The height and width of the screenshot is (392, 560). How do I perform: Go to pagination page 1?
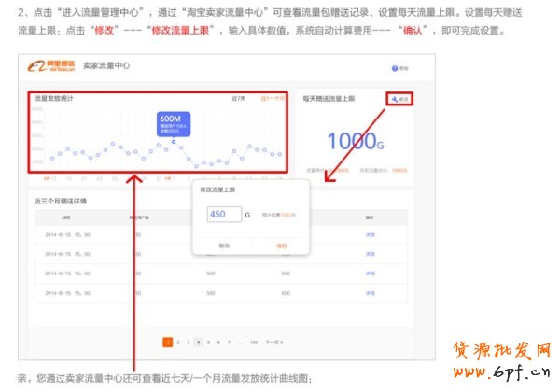(167, 343)
